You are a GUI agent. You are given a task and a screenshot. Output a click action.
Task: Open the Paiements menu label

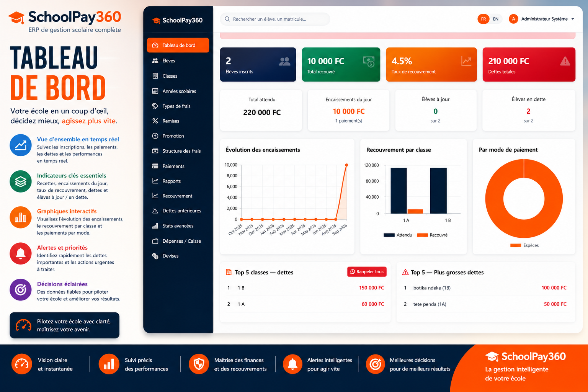click(x=173, y=166)
